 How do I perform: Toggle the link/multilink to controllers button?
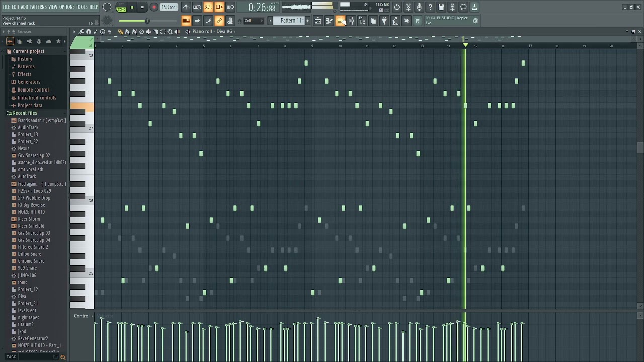[x=219, y=21]
